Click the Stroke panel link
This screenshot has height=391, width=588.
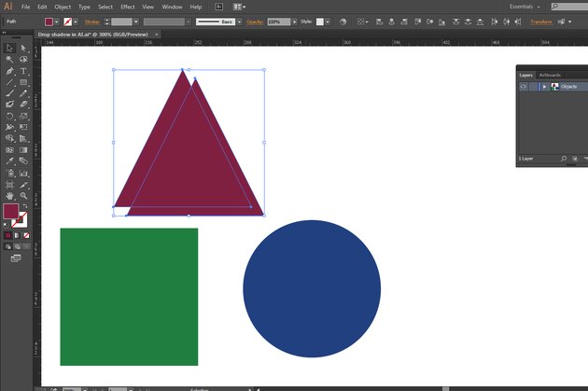tap(92, 21)
